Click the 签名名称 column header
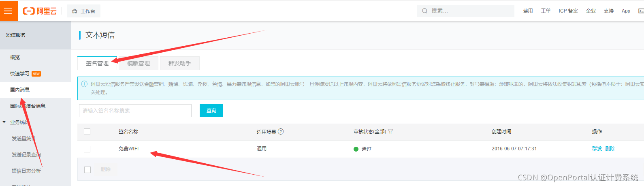 [x=128, y=132]
